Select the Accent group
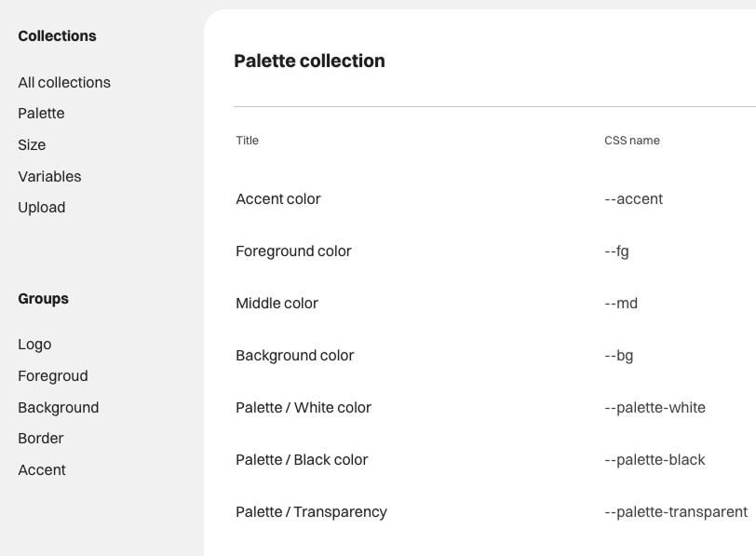 pyautogui.click(x=42, y=469)
